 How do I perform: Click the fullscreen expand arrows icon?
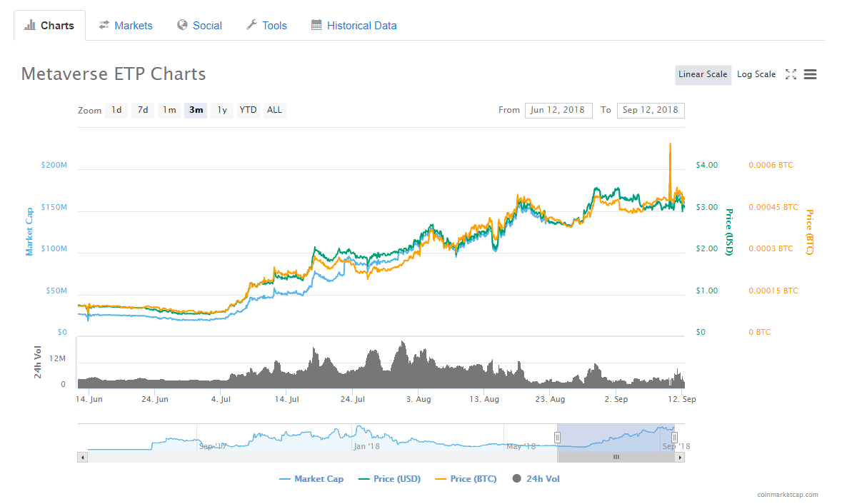(791, 75)
